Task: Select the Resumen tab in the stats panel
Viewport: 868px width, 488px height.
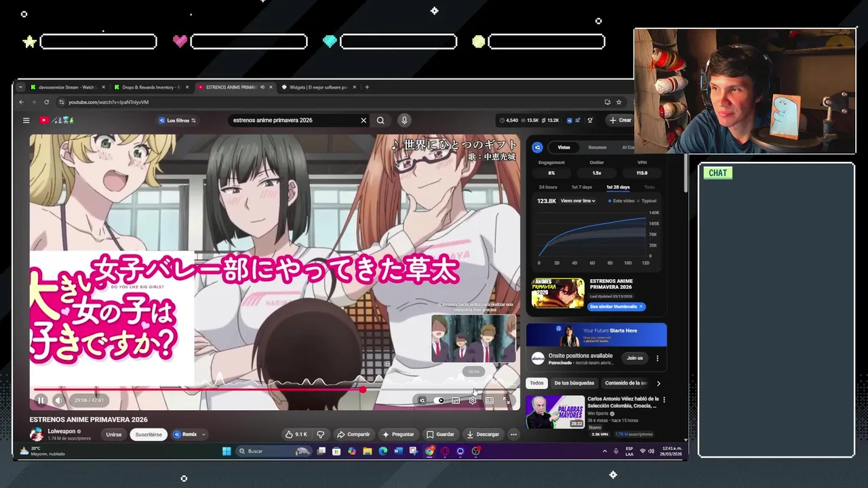Action: (x=597, y=147)
